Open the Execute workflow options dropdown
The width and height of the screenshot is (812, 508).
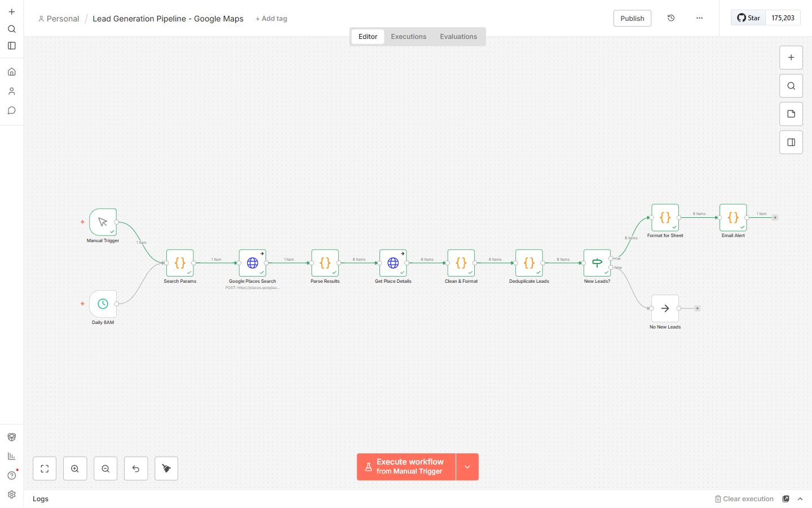(x=467, y=467)
